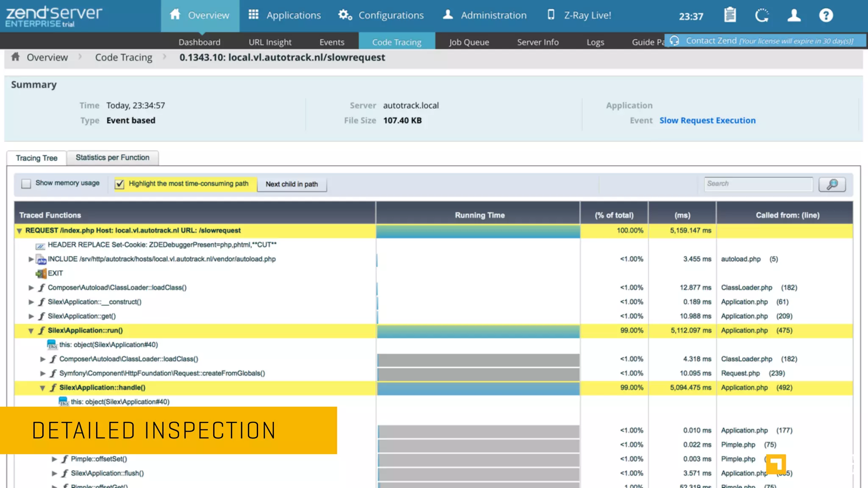Click the restart/refresh circular icon

(762, 15)
